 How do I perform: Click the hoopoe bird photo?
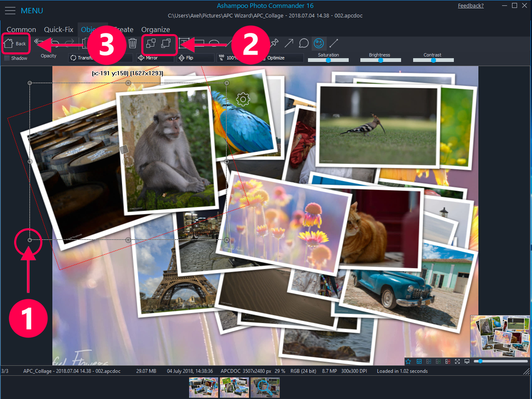coord(377,126)
